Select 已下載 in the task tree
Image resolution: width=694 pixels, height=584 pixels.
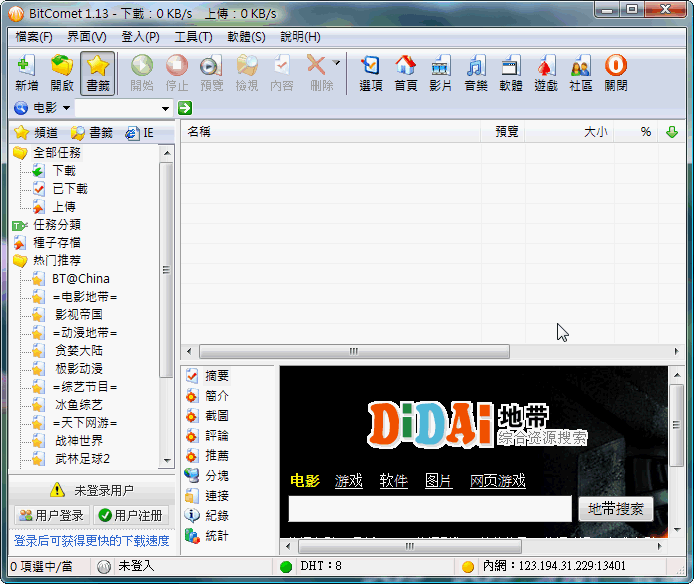point(69,189)
